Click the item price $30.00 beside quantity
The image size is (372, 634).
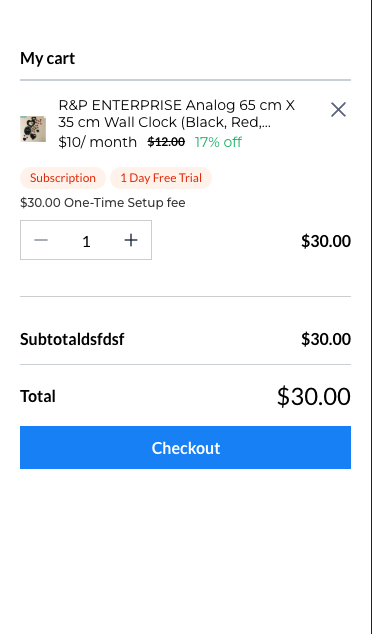[x=326, y=241]
